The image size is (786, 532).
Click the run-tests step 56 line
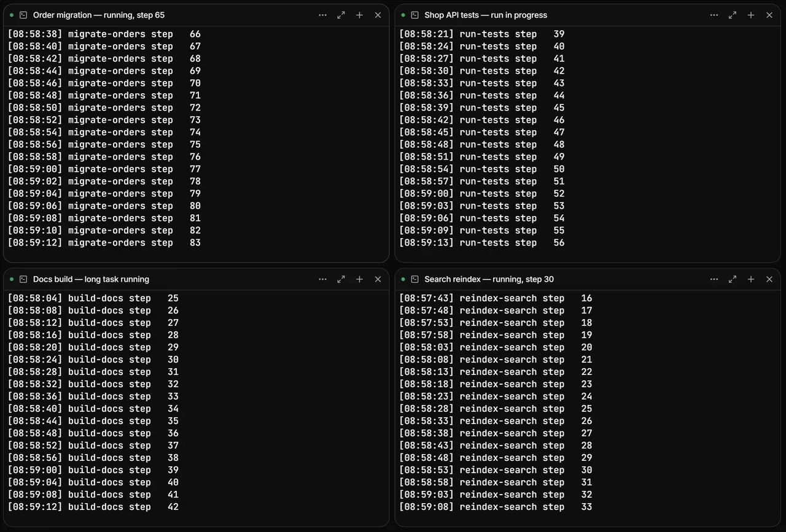point(482,243)
